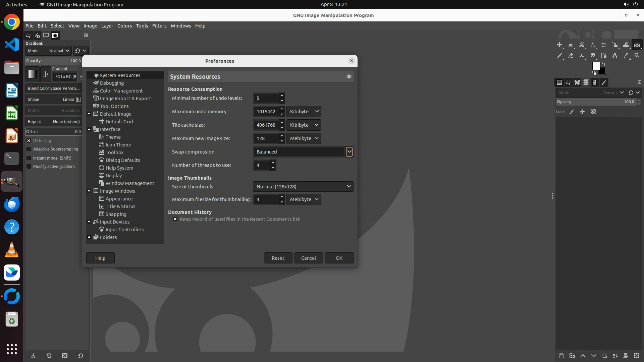Toggle the Dithering checkbox
The image size is (644, 362).
click(29, 141)
